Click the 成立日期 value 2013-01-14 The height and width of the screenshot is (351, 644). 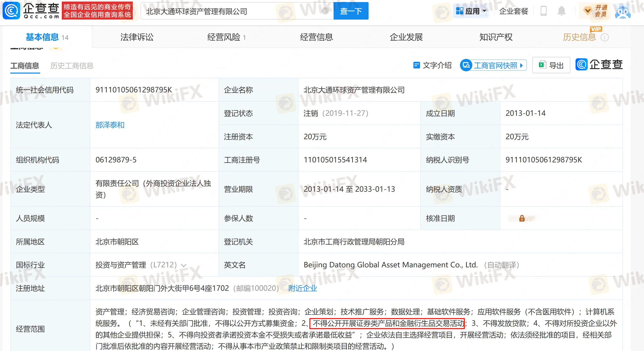click(525, 113)
